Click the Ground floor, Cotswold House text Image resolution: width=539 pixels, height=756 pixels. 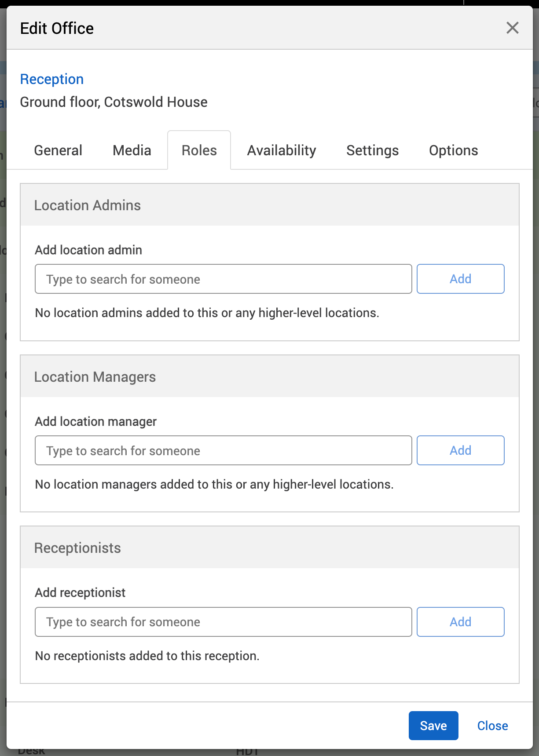[114, 102]
